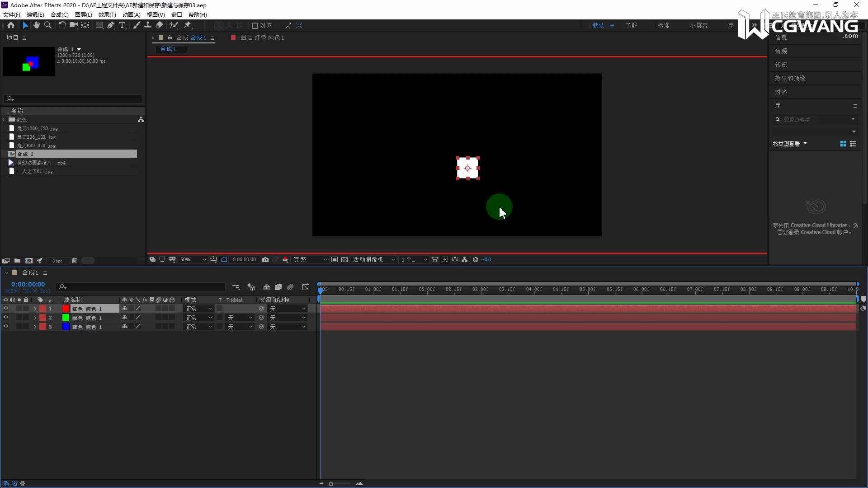
Task: Open parent link dropdown for 蓝色 纯色 1
Action: [x=288, y=327]
